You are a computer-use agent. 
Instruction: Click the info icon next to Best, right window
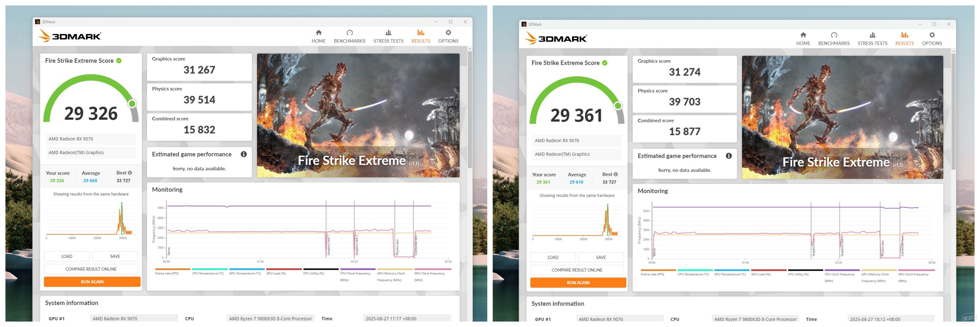(x=615, y=174)
